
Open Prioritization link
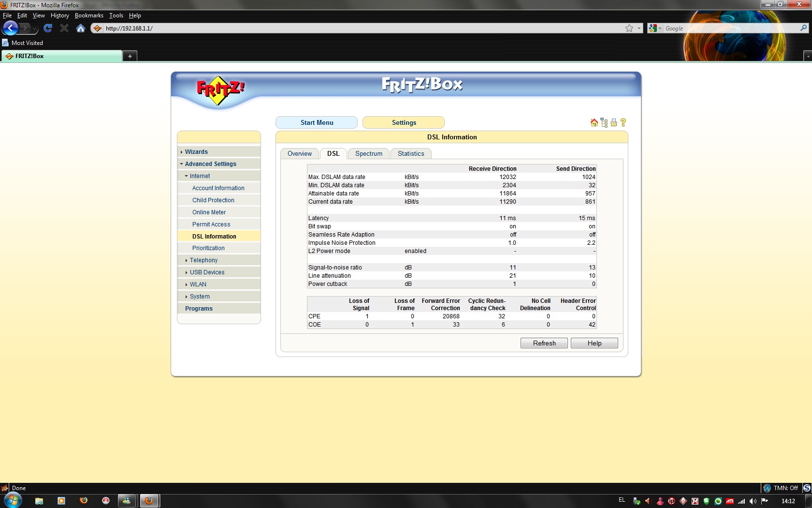pyautogui.click(x=208, y=248)
